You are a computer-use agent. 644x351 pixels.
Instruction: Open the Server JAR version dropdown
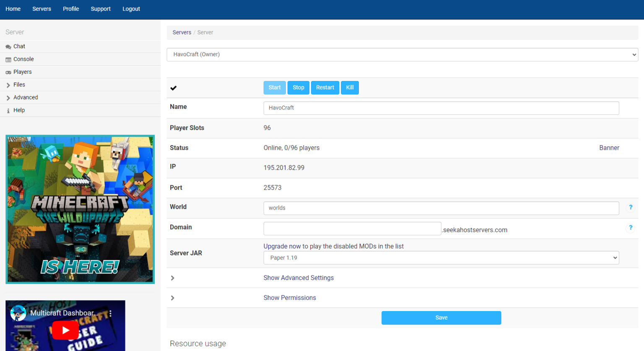click(441, 257)
